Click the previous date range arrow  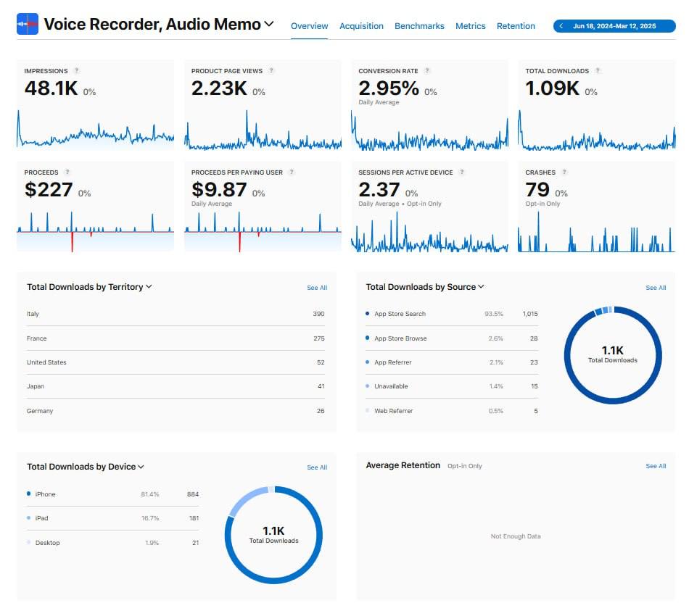[x=561, y=26]
